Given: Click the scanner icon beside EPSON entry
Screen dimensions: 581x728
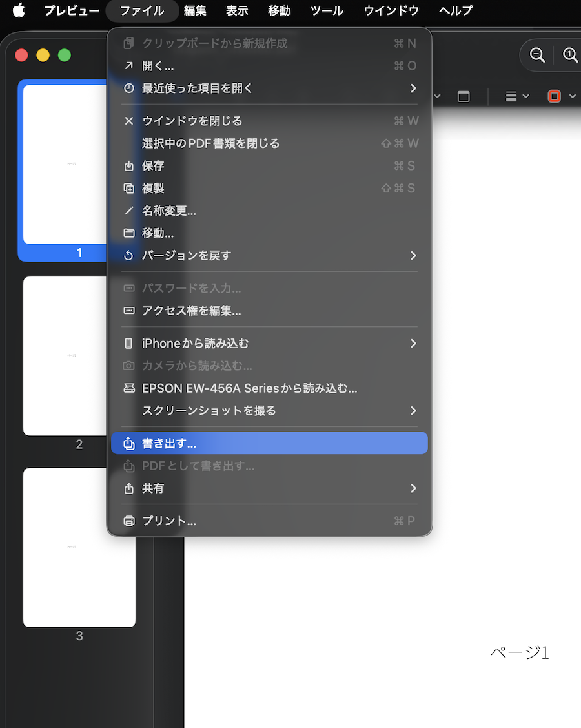Looking at the screenshot, I should click(x=129, y=388).
